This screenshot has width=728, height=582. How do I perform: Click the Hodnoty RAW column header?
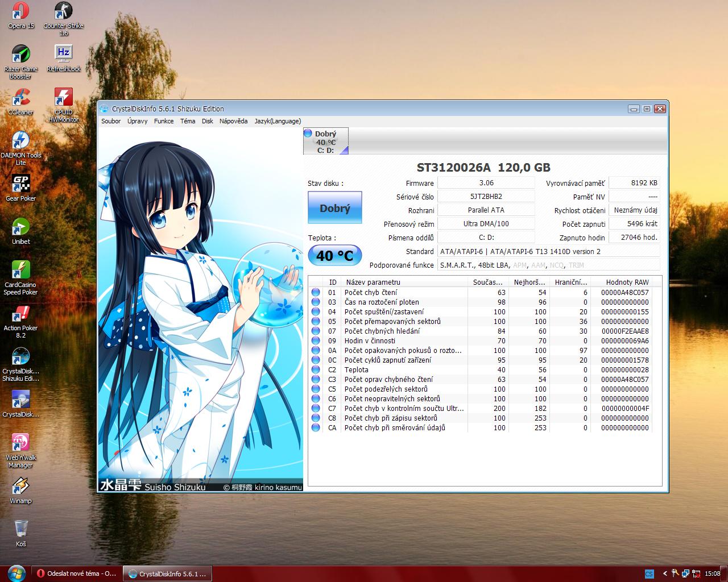coord(627,282)
